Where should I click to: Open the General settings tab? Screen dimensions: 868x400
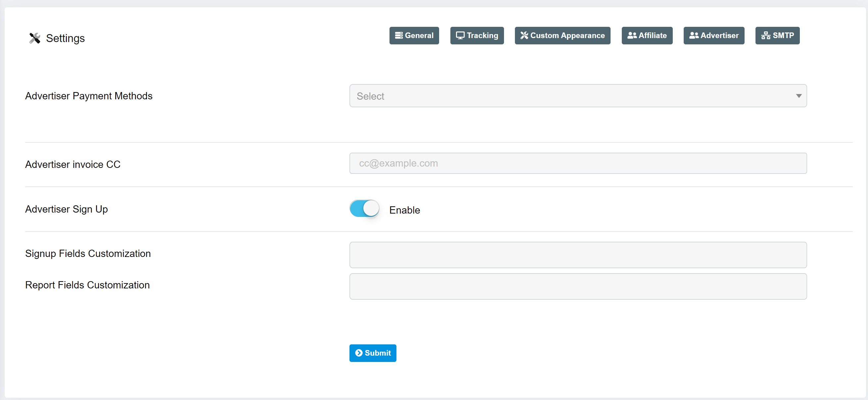coord(414,35)
